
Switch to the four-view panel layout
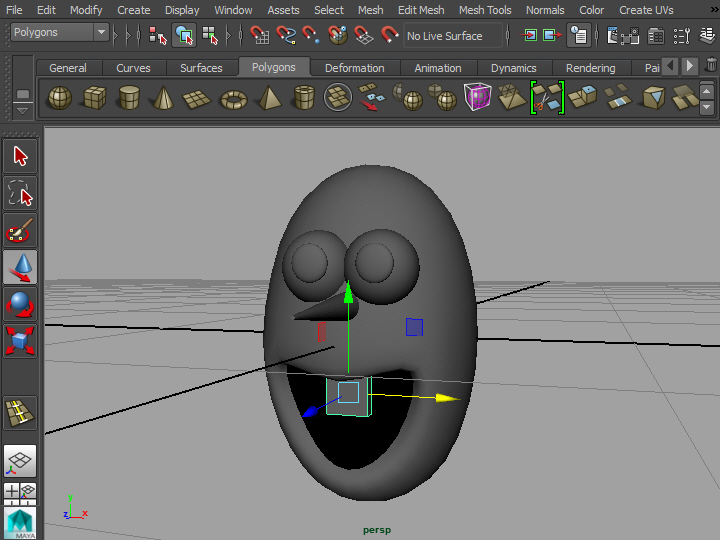[x=20, y=492]
